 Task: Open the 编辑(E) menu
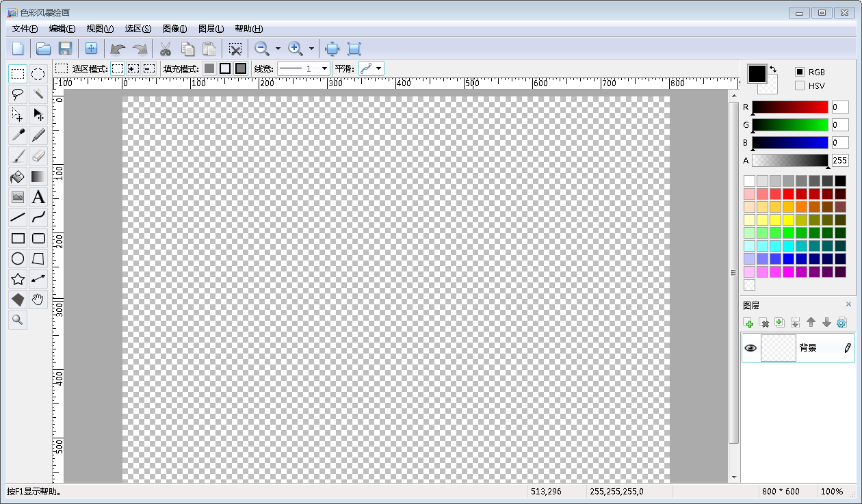62,29
